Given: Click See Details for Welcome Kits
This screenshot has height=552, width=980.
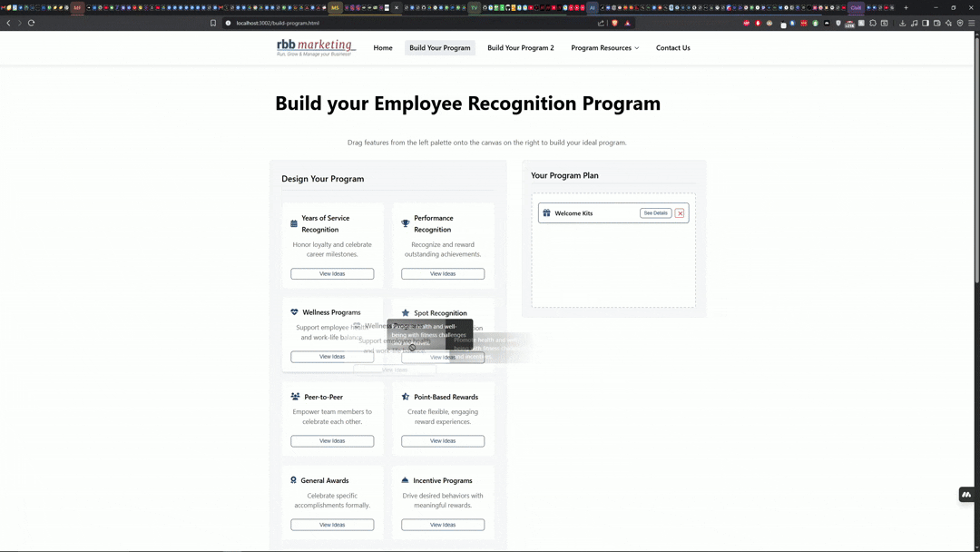Looking at the screenshot, I should pyautogui.click(x=655, y=212).
